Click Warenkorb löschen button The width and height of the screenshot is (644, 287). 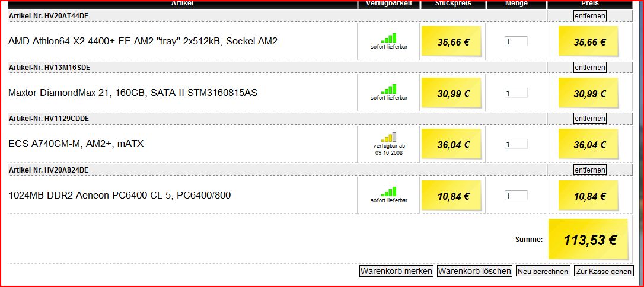[475, 271]
